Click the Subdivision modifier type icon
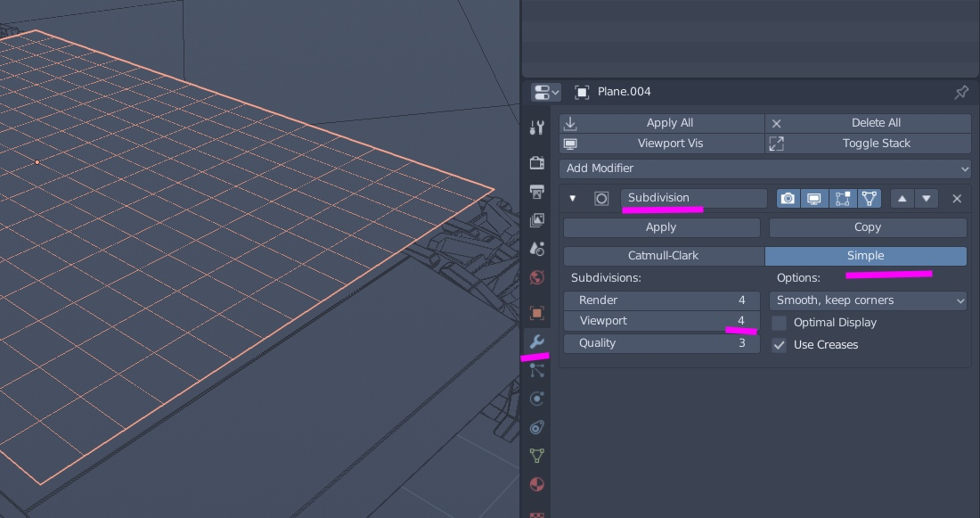Viewport: 980px width, 518px height. pos(601,199)
